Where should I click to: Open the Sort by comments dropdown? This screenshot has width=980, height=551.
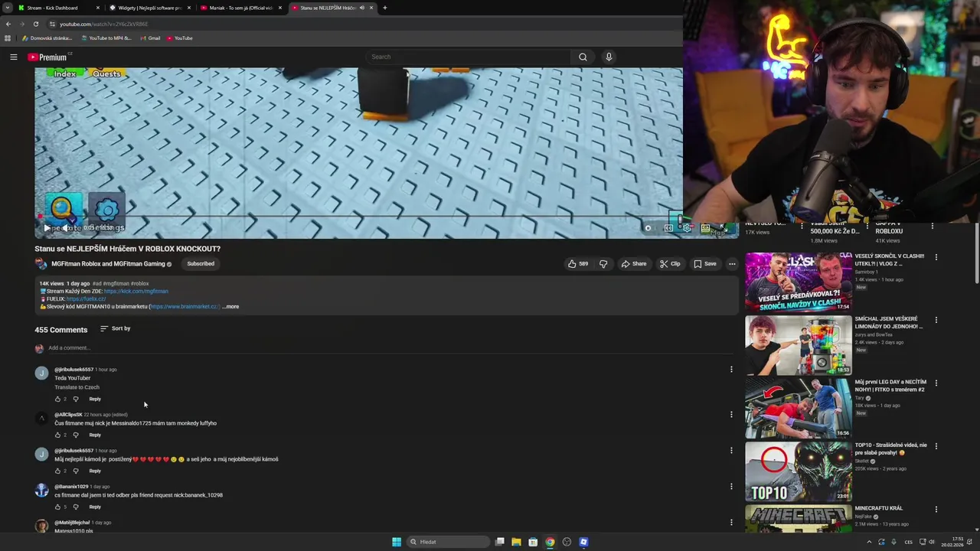coord(115,329)
